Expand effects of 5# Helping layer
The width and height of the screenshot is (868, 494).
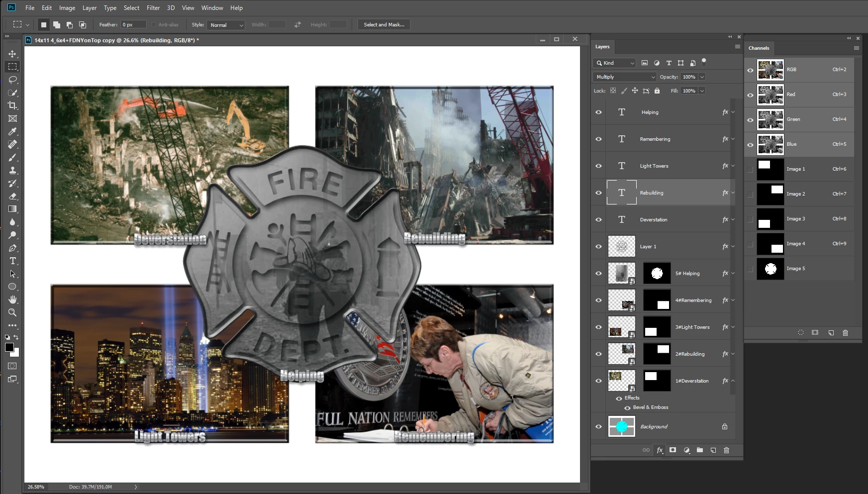click(733, 274)
